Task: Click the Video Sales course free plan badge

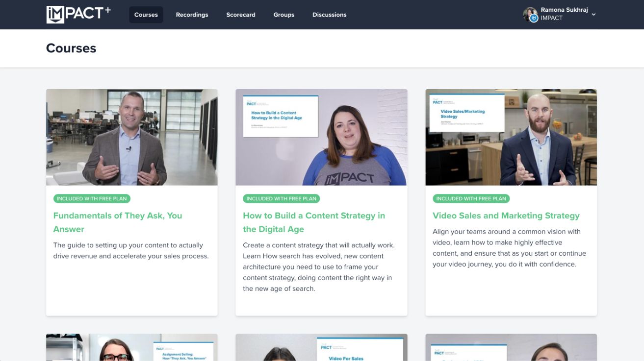Action: click(x=471, y=198)
